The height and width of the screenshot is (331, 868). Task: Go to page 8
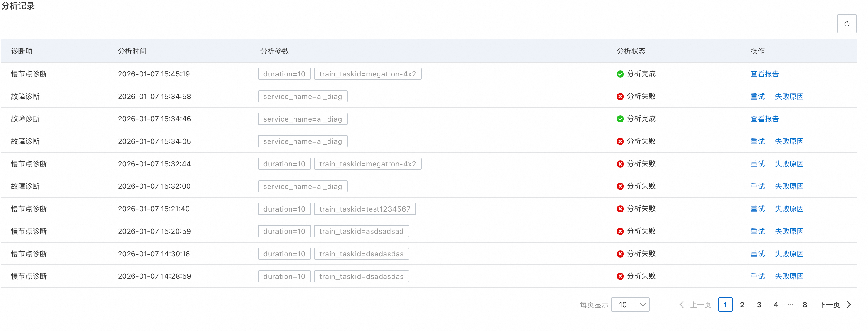point(805,305)
